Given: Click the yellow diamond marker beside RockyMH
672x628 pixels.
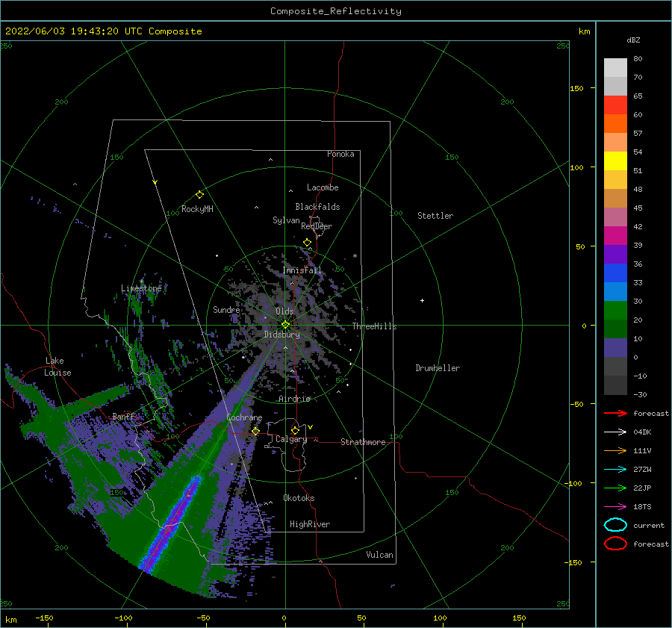Looking at the screenshot, I should (199, 195).
